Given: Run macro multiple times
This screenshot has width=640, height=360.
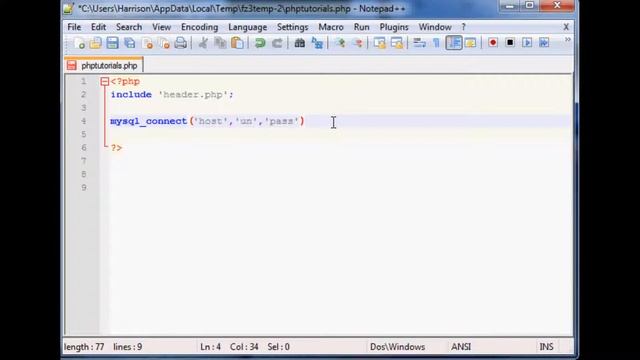Looking at the screenshot, I should 544,43.
